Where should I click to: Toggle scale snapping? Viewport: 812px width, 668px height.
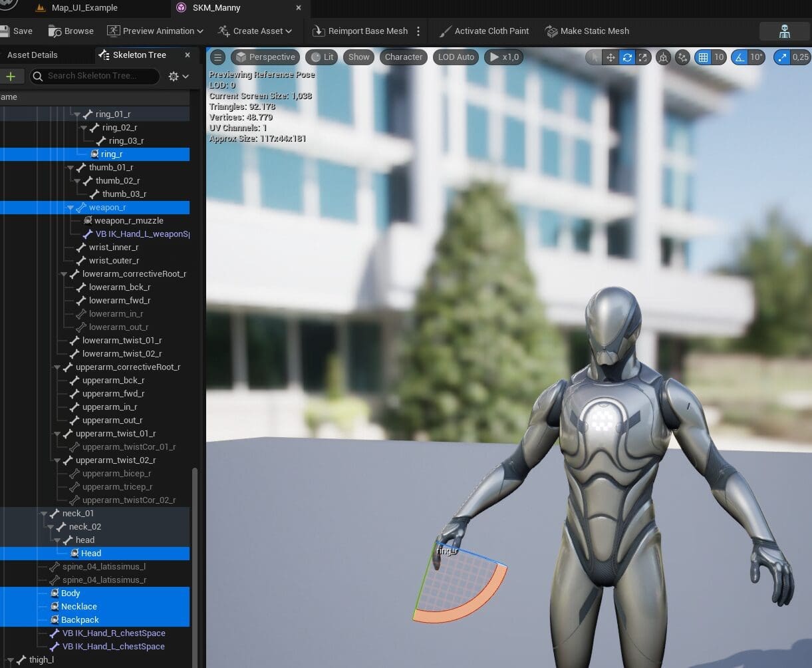click(x=783, y=57)
